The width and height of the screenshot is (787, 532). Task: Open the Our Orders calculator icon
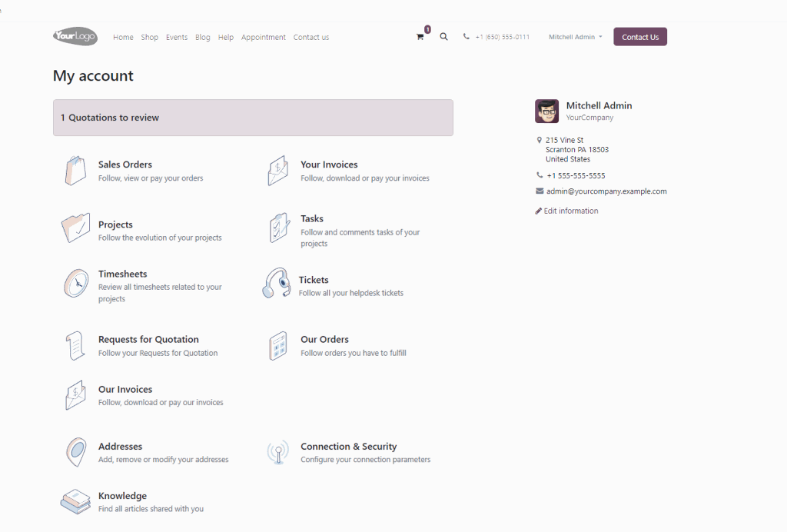[x=277, y=346]
